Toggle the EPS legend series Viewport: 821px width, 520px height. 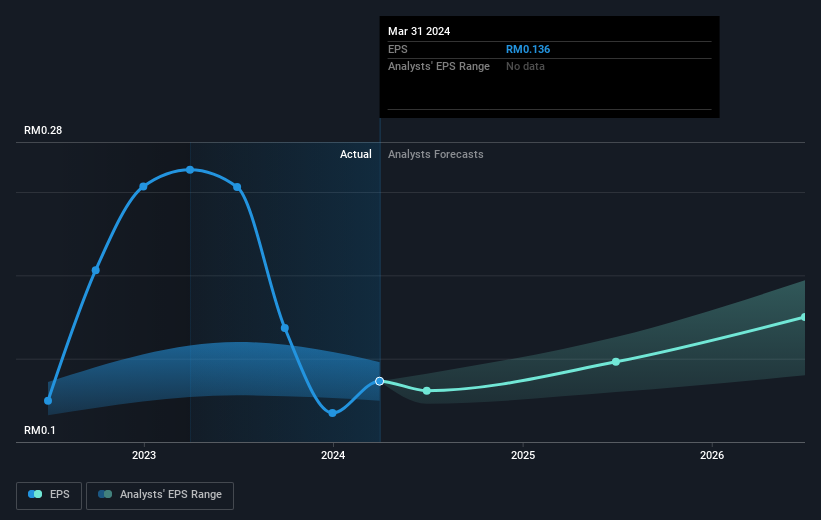point(49,495)
